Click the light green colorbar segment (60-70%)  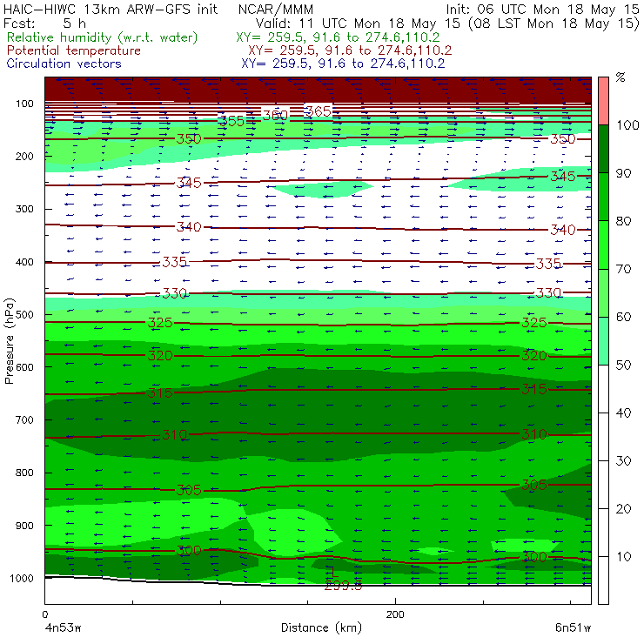603,292
